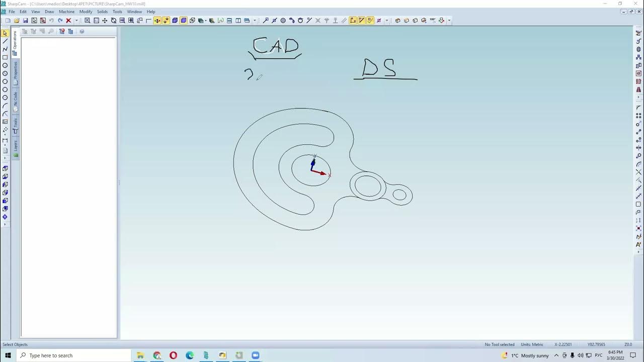This screenshot has height=362, width=644.
Task: Open dropdown next to the green view cube
Action: pos(206,21)
